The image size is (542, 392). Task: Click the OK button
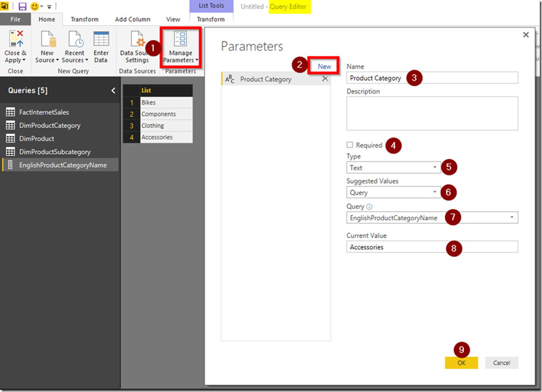[x=462, y=363]
